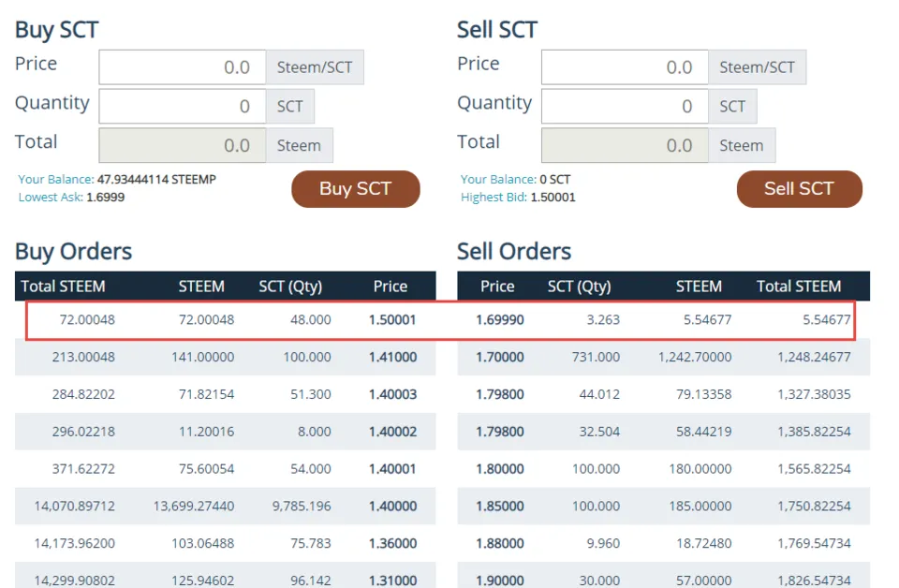Click buy order total 14,070.89712
The image size is (899, 588).
[x=75, y=506]
